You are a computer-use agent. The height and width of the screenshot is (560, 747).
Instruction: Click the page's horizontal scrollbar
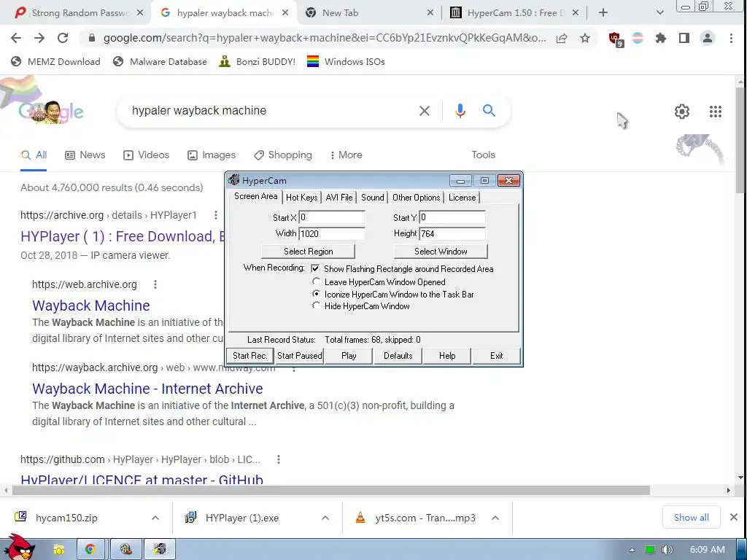point(330,491)
